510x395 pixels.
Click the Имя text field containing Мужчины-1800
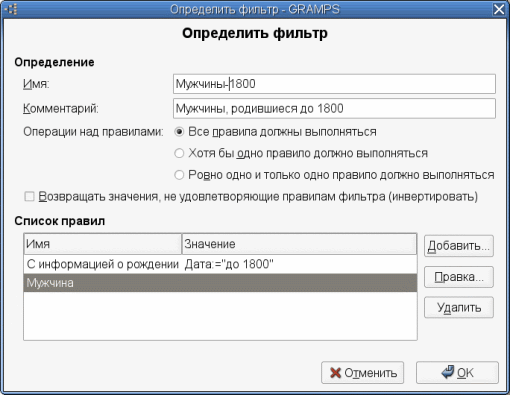click(334, 84)
